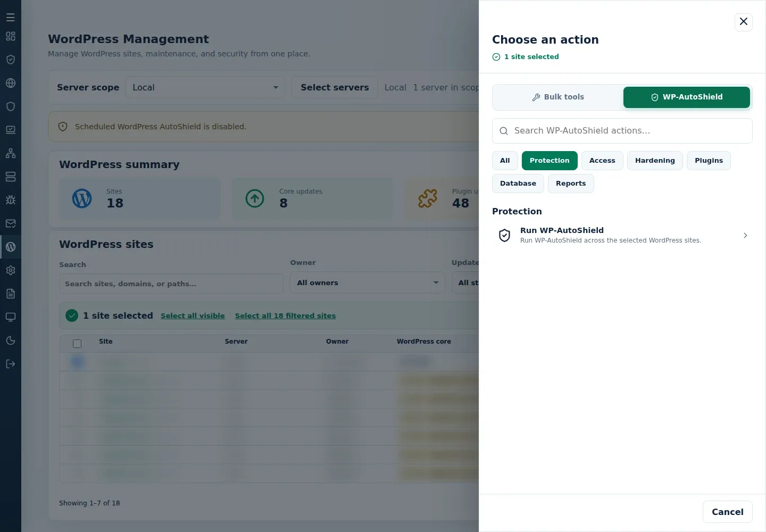Open the settings gear sidebar icon
Screen dimensions: 766x532
(11, 270)
